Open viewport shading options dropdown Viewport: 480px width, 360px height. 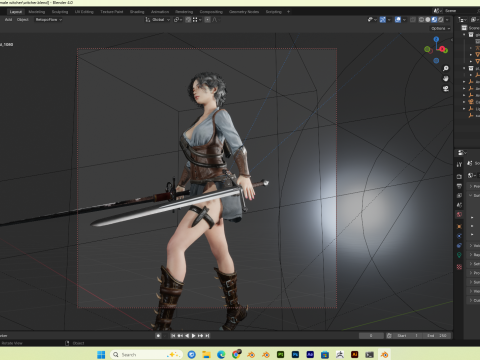[447, 20]
